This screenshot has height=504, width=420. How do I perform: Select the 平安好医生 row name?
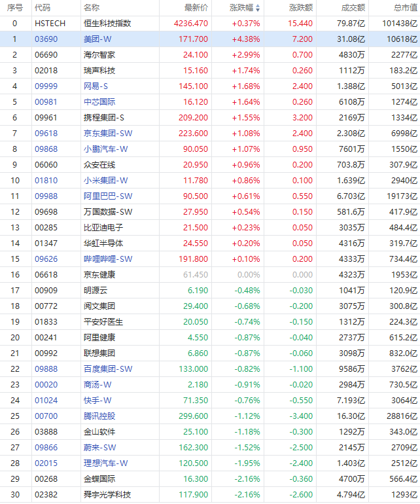point(103,322)
